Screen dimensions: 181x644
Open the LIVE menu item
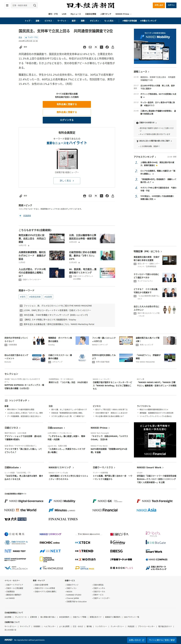tap(64, 14)
